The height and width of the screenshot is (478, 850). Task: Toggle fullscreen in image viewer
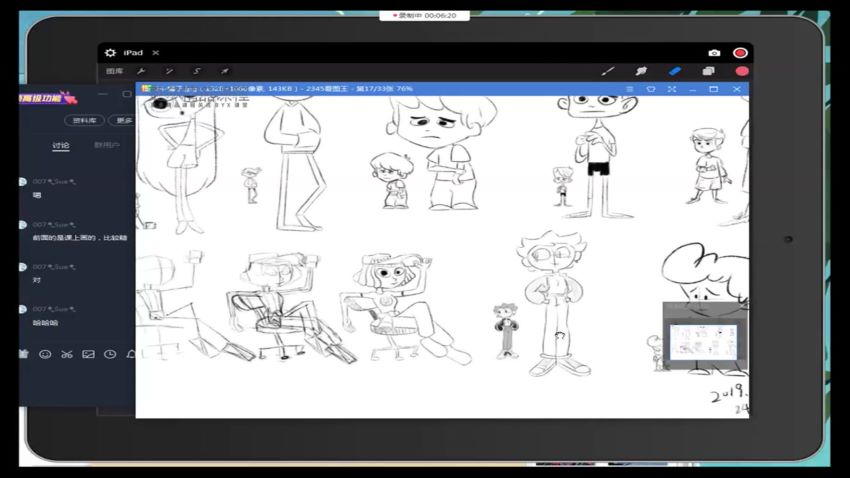pos(672,89)
